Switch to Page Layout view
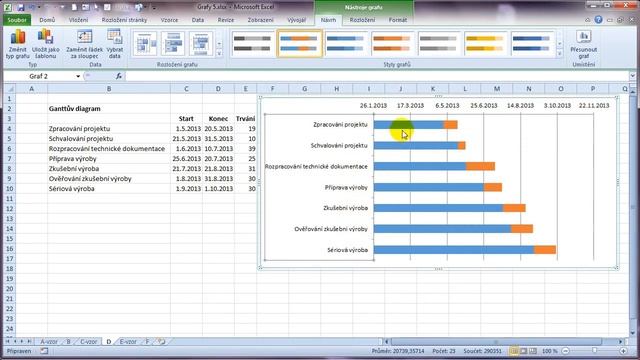Image resolution: width=640 pixels, height=360 pixels. tap(523, 351)
